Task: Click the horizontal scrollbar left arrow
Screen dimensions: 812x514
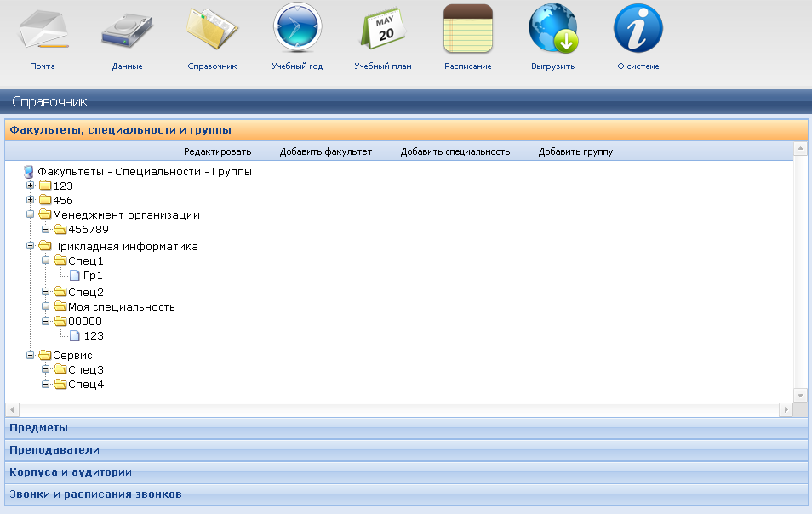Action: pos(12,409)
